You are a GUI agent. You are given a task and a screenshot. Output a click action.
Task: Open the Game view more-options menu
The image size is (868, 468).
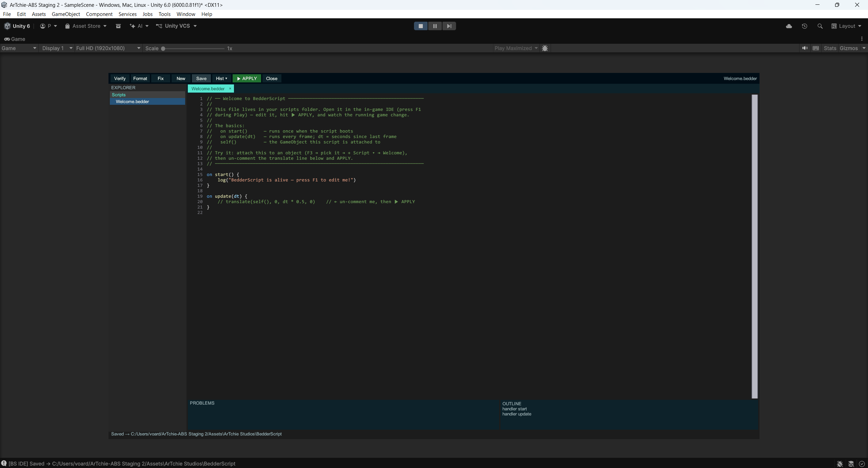(862, 39)
